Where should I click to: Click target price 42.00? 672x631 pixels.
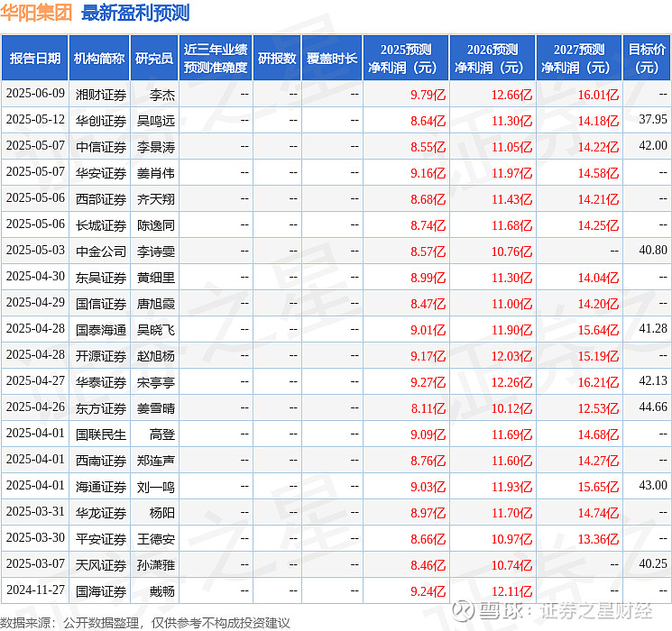(x=653, y=145)
